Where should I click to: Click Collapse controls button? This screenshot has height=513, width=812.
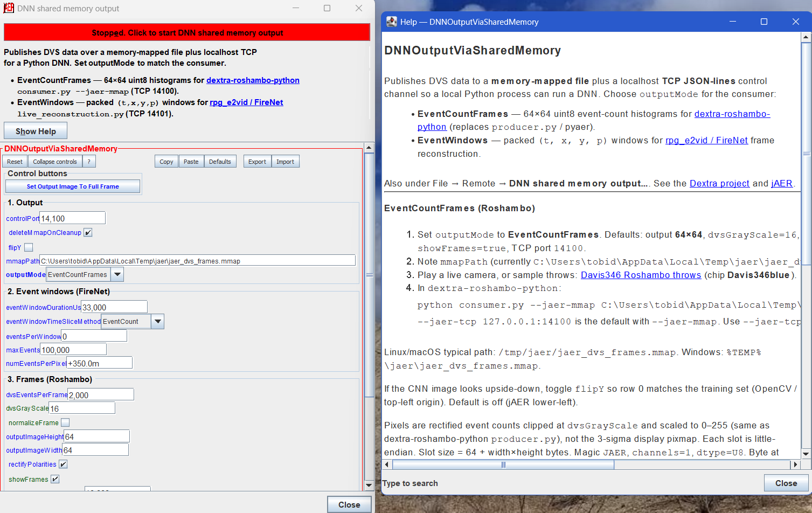point(55,162)
